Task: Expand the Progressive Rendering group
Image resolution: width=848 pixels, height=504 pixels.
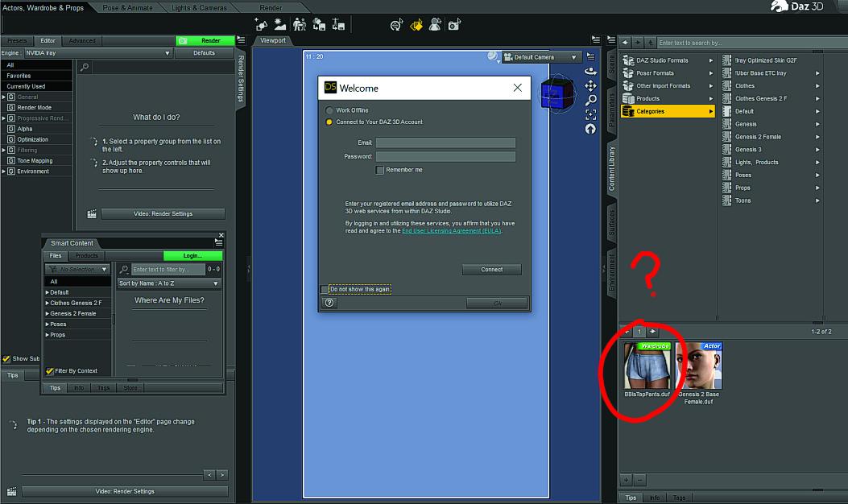Action: (4, 118)
